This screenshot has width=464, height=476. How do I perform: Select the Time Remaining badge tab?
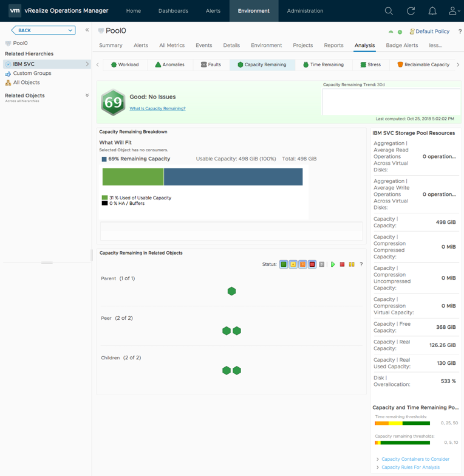coord(324,64)
